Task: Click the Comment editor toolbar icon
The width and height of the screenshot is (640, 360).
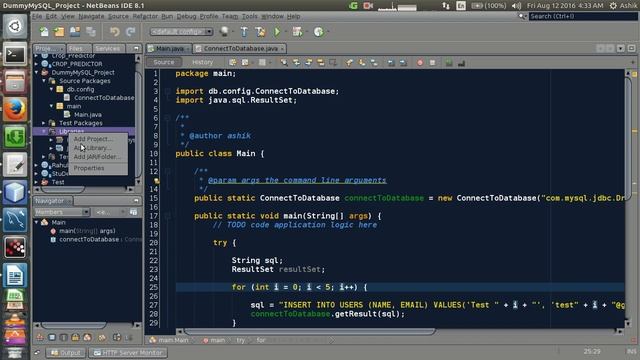Action: coord(449,62)
